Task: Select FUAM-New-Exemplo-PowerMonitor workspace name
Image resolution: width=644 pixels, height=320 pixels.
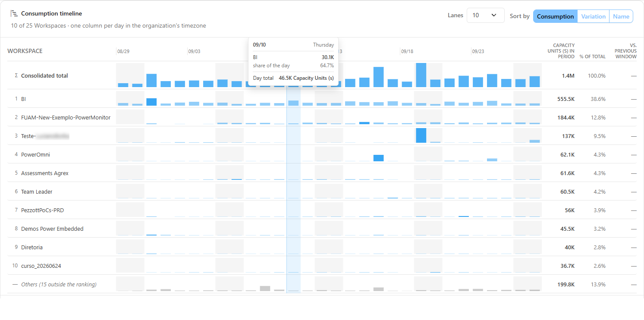Action: pyautogui.click(x=66, y=117)
